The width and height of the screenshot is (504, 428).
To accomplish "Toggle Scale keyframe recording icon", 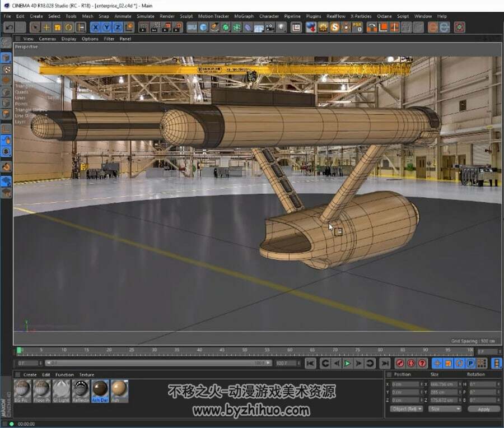I will coord(448,364).
